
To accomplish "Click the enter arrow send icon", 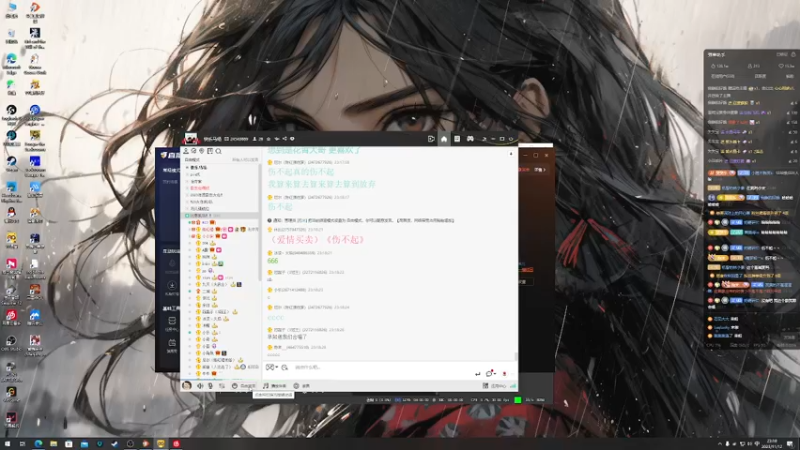I will pos(478,373).
